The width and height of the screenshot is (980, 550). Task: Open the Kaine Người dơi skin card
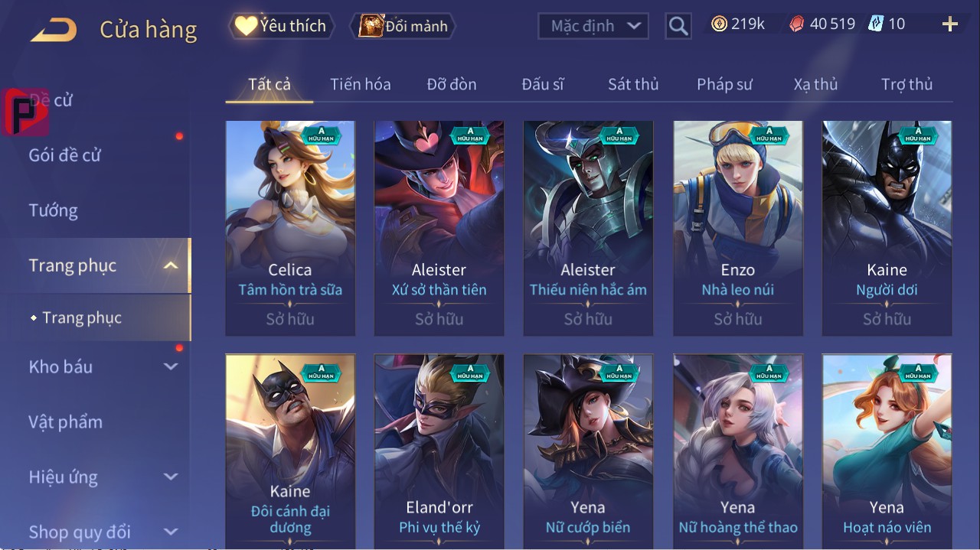coord(887,228)
